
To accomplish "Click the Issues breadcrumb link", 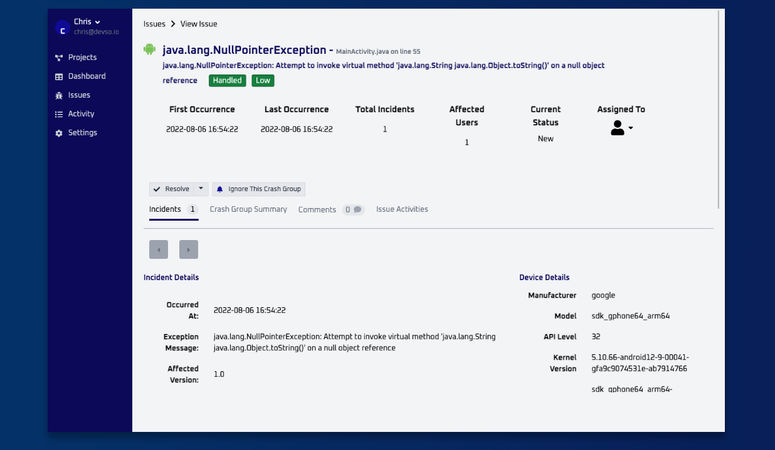I will coord(154,24).
